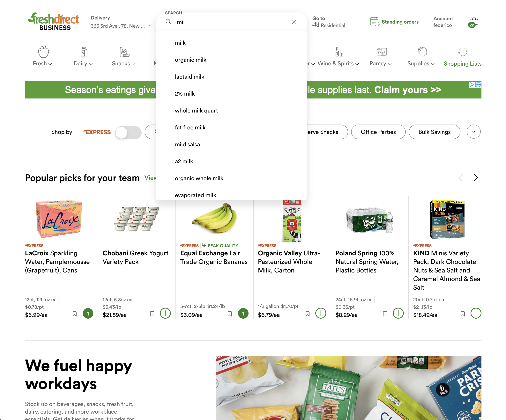Follow the Claim yours link in banner
Image resolution: width=506 pixels, height=420 pixels.
coord(408,90)
